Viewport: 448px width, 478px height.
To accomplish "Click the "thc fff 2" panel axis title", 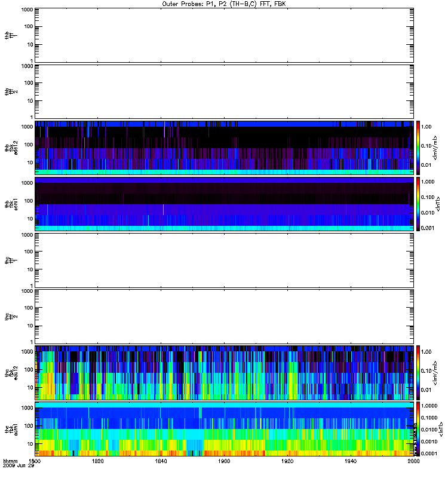I will point(11,317).
